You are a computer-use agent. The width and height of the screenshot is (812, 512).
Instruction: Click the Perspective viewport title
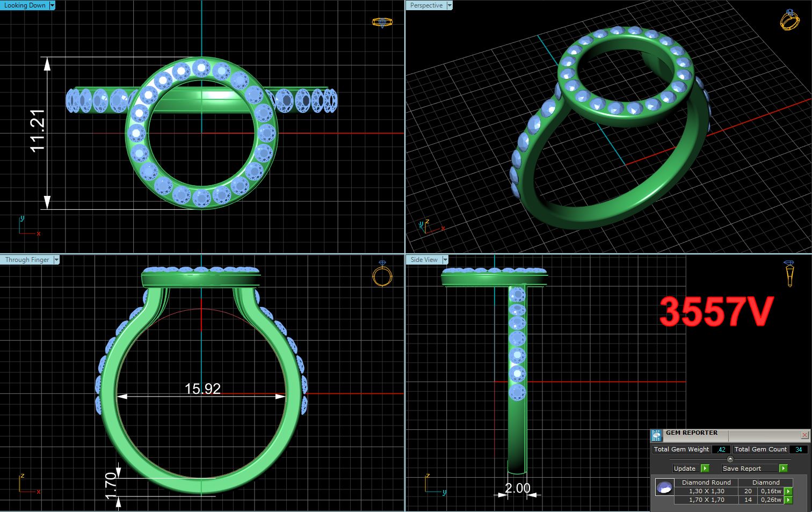(426, 5)
